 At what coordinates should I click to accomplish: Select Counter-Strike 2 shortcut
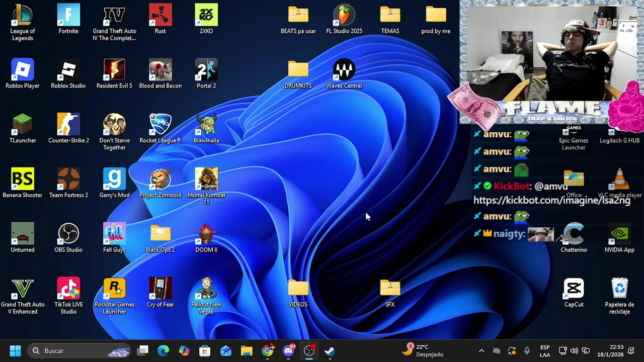(68, 128)
